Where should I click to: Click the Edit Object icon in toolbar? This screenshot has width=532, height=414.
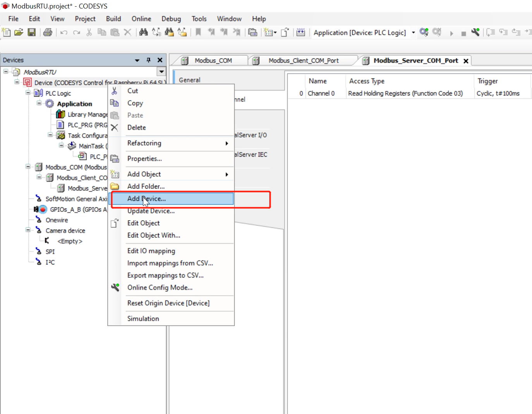pos(285,33)
